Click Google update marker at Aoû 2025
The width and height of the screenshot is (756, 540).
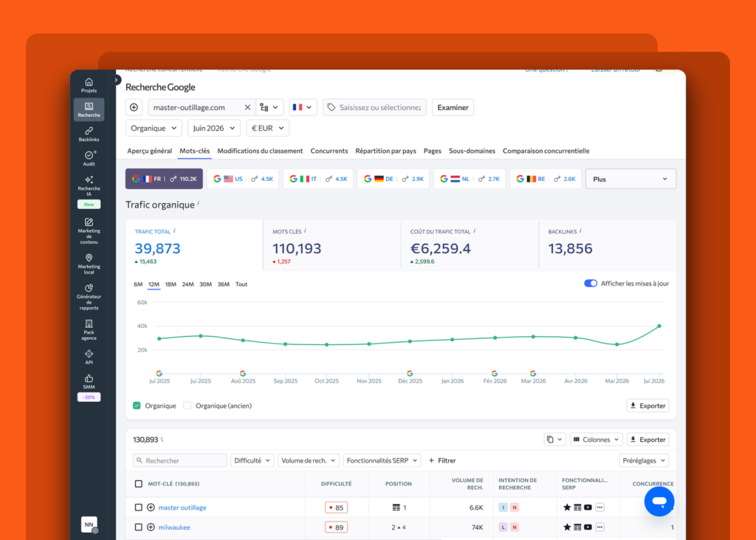point(243,374)
